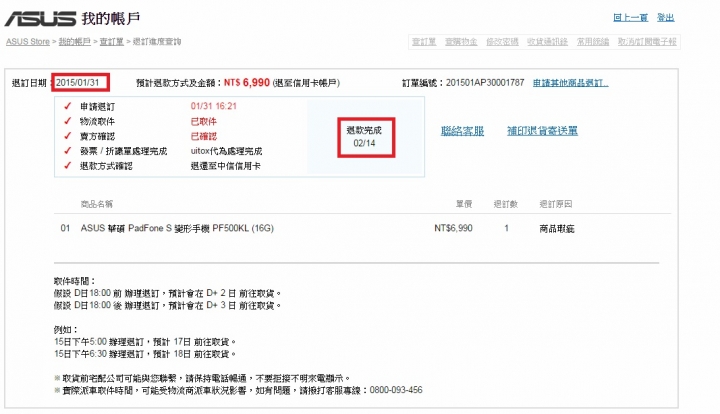The height and width of the screenshot is (414, 720).
Task: Click the red checkmark beside 賣方確認
Action: (x=68, y=136)
